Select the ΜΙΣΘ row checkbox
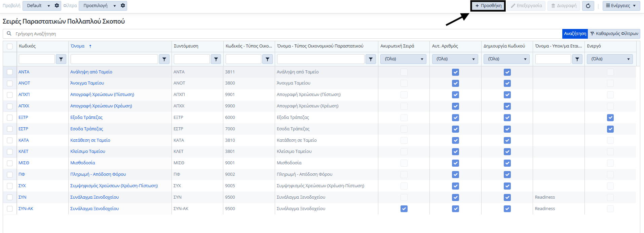Viewport: 644px width, 233px height. 10,163
